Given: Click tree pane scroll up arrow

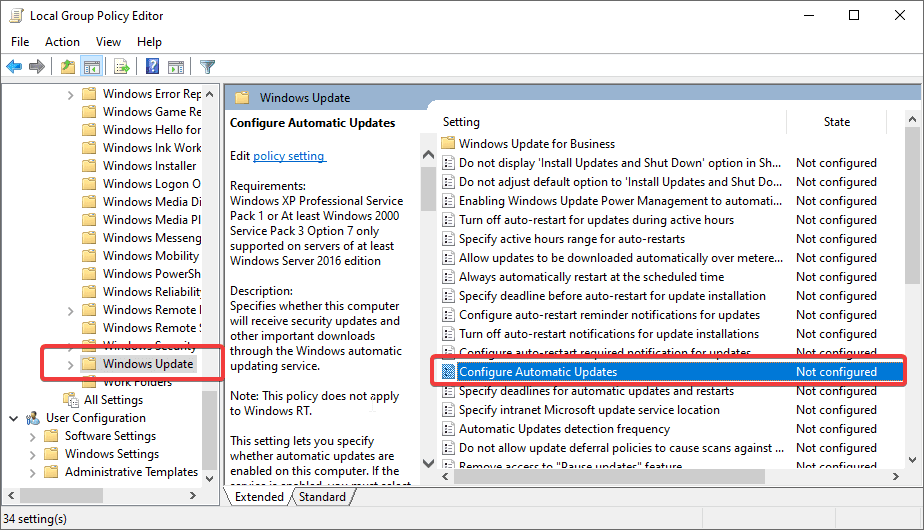Looking at the screenshot, I should 210,94.
